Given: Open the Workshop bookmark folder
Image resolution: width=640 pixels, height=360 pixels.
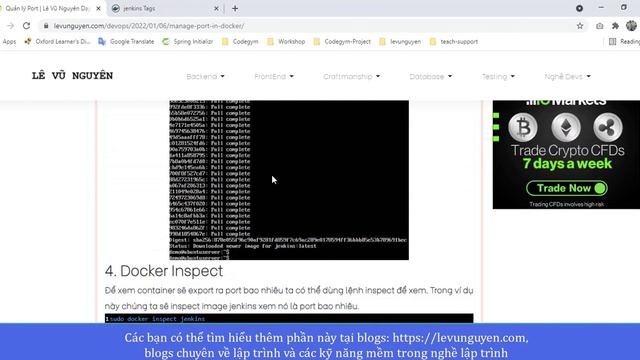Looking at the screenshot, I should [286, 42].
